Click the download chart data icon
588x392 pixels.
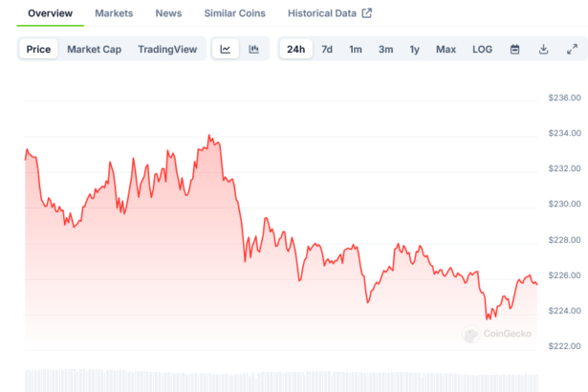click(543, 49)
